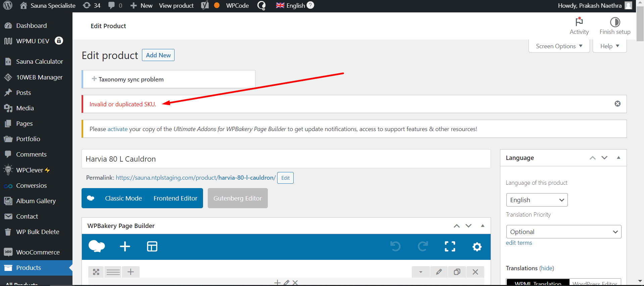
Task: Click the WPBakery cloud logo in the blue toolbar
Action: pos(97,246)
